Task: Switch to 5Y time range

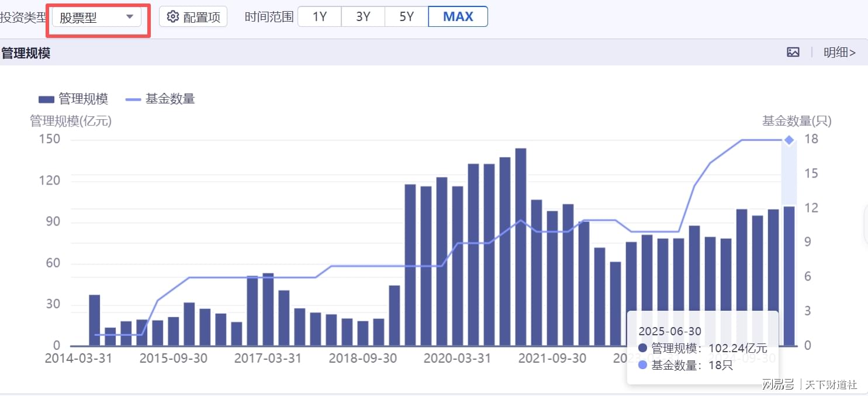Action: [x=406, y=17]
